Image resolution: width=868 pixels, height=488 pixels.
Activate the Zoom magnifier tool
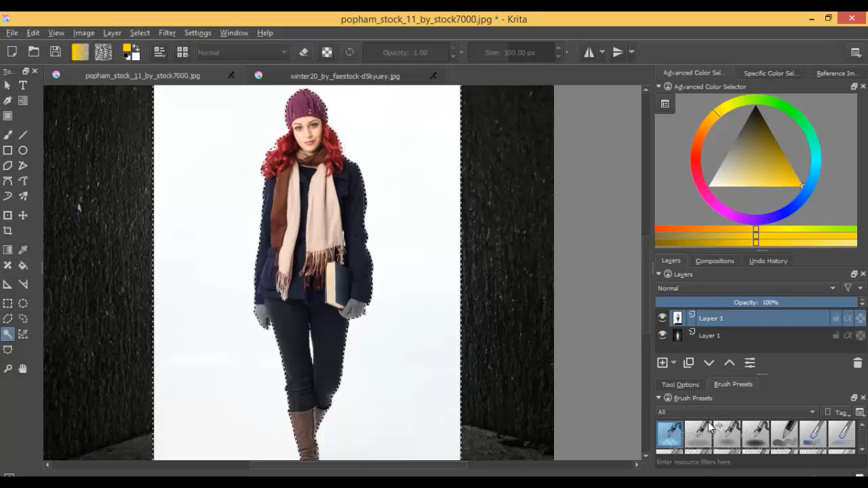(7, 369)
